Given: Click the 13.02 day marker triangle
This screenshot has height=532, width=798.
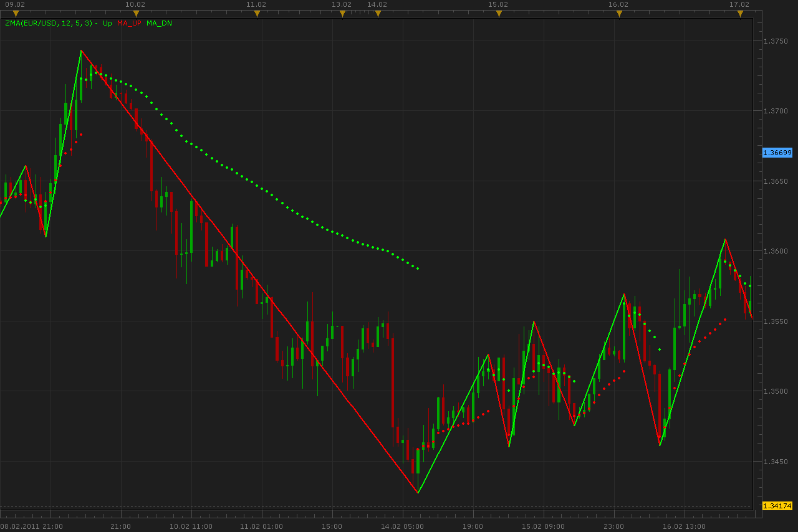Looking at the screenshot, I should tap(342, 14).
